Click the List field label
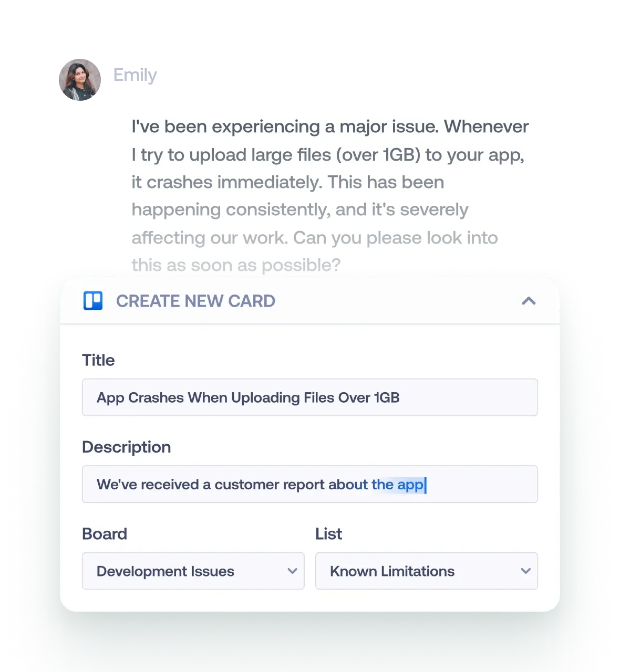This screenshot has height=672, width=620. point(329,533)
